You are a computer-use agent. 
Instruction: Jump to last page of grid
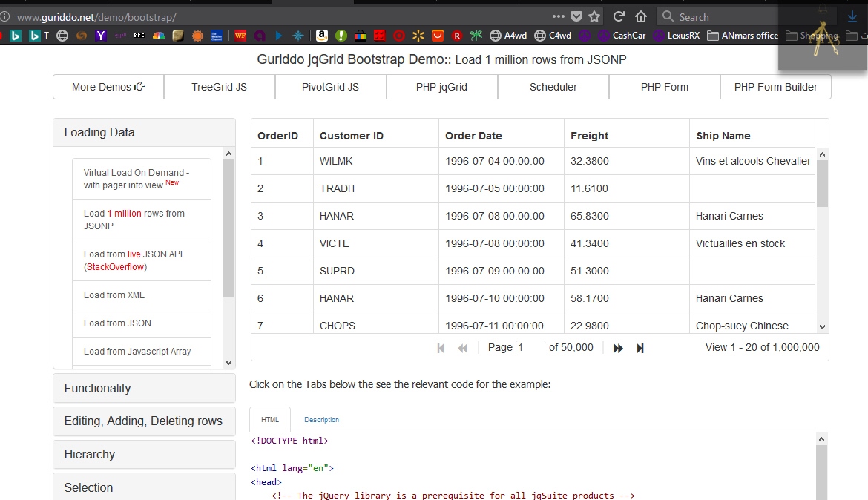tap(640, 348)
